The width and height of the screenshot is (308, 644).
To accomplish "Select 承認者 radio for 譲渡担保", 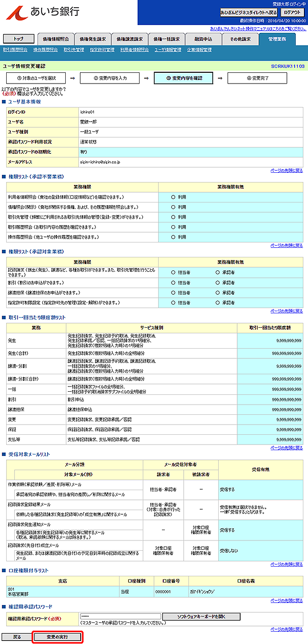I will pyautogui.click(x=218, y=293).
